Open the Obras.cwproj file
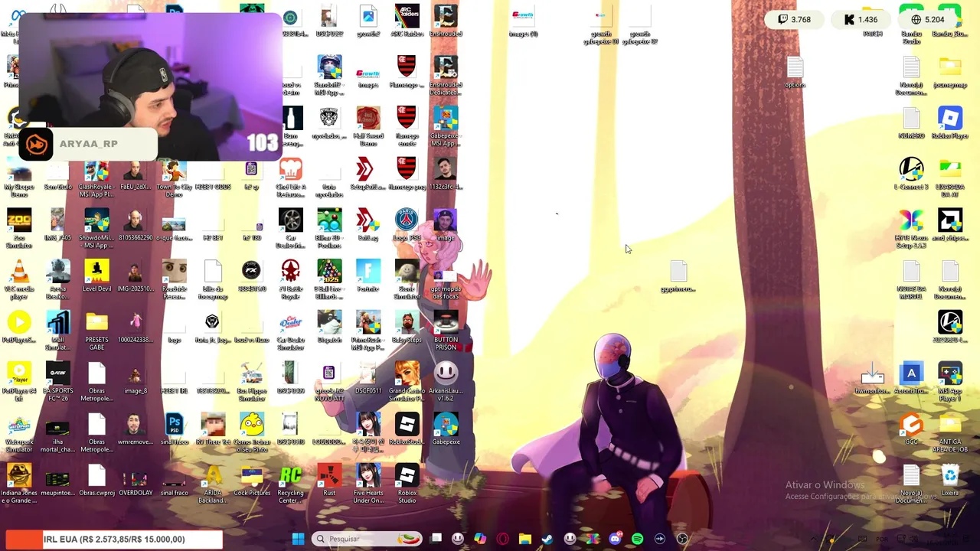Image resolution: width=980 pixels, height=551 pixels. 96,480
